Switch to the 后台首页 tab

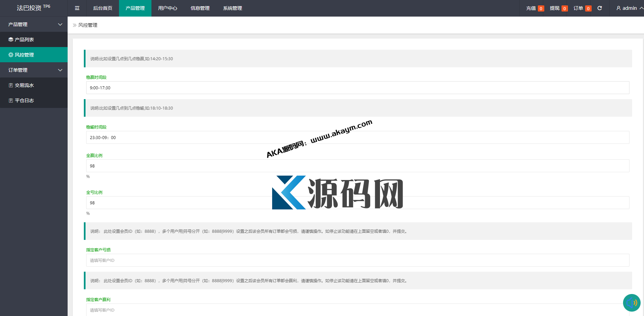click(x=103, y=8)
